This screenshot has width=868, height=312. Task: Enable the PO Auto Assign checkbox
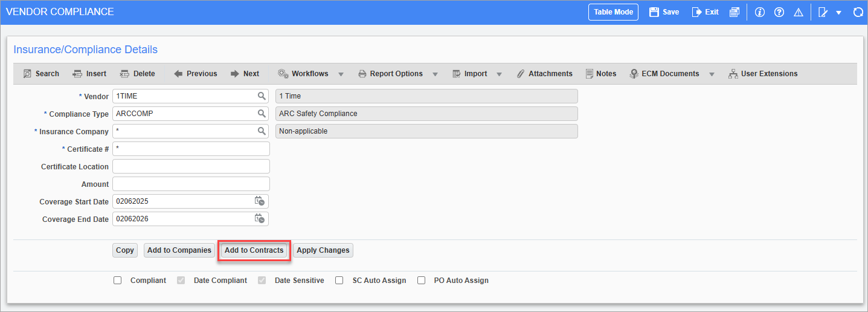(x=422, y=281)
